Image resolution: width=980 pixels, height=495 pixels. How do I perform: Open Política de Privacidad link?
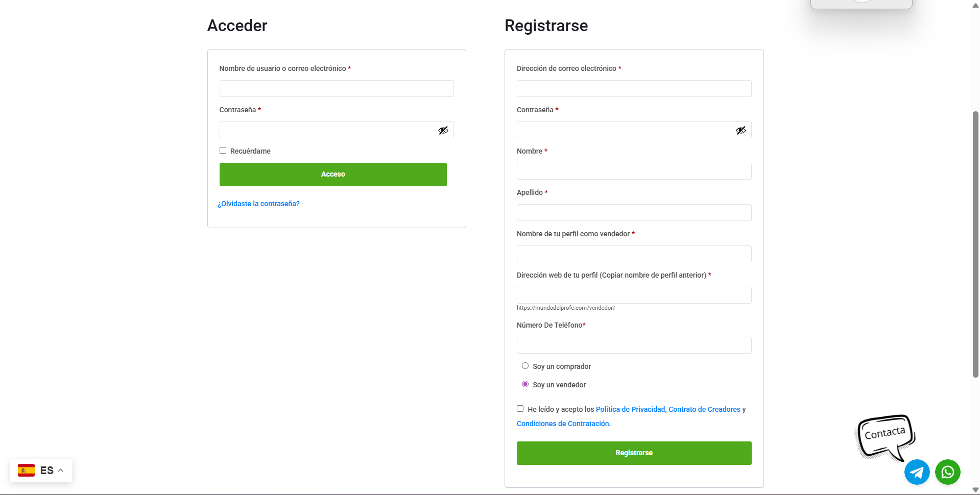630,409
